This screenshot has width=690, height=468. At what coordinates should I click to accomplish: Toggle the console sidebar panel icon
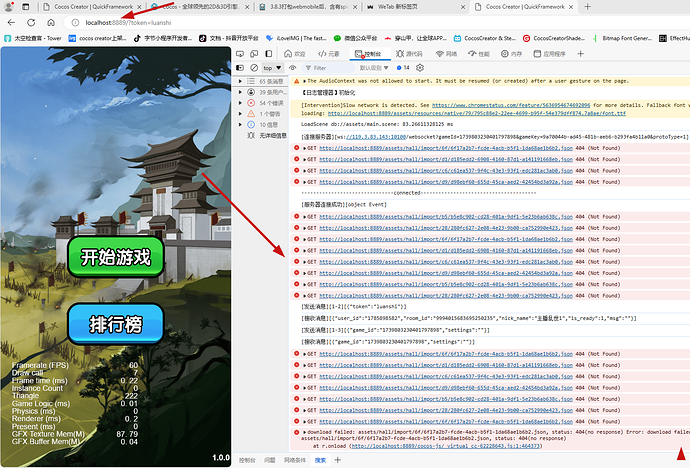(240, 68)
